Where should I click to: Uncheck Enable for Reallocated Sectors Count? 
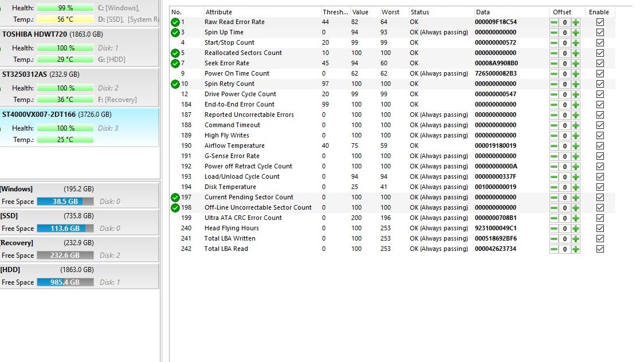click(x=600, y=53)
